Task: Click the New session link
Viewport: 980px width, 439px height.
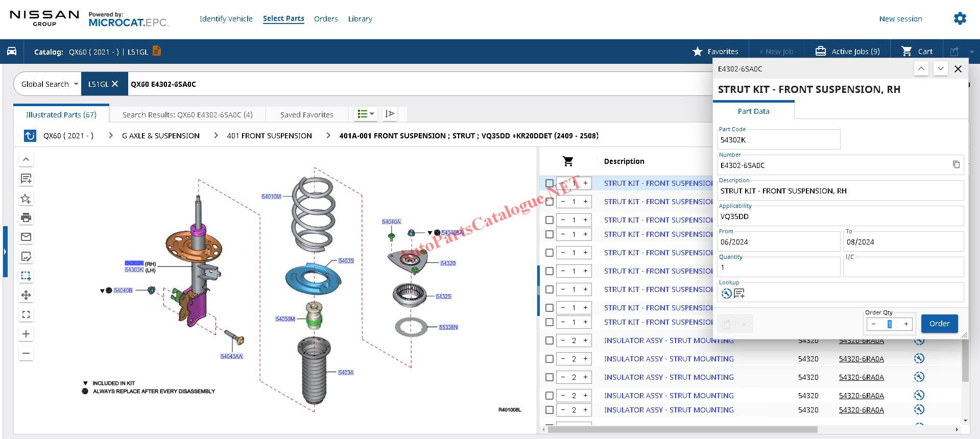Action: 900,19
